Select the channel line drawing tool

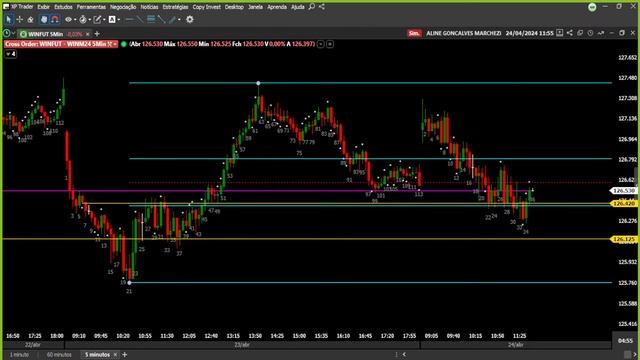tap(162, 19)
